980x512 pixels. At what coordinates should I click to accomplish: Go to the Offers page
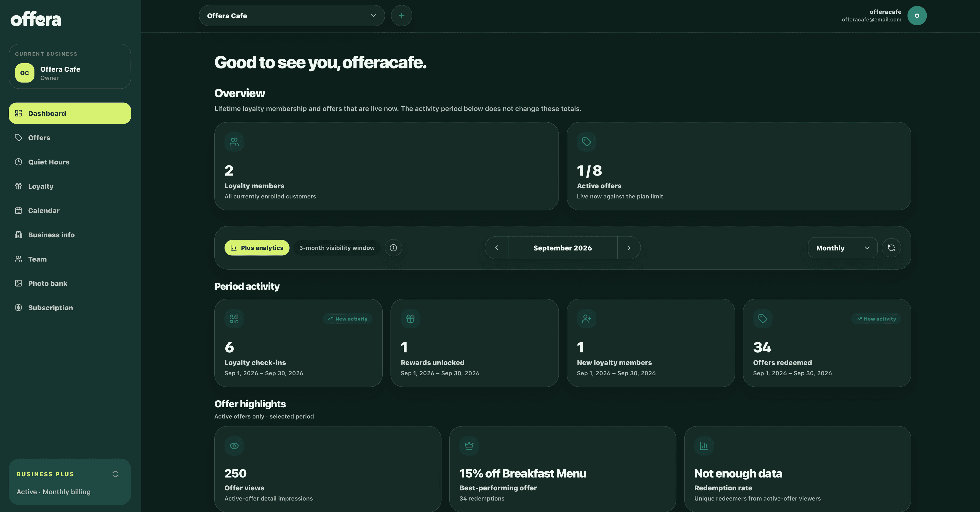coord(70,137)
